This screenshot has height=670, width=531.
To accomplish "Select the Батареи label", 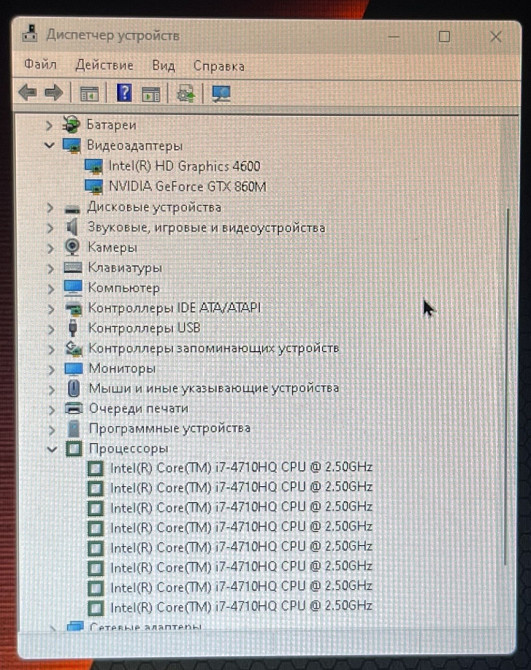I will (x=111, y=125).
